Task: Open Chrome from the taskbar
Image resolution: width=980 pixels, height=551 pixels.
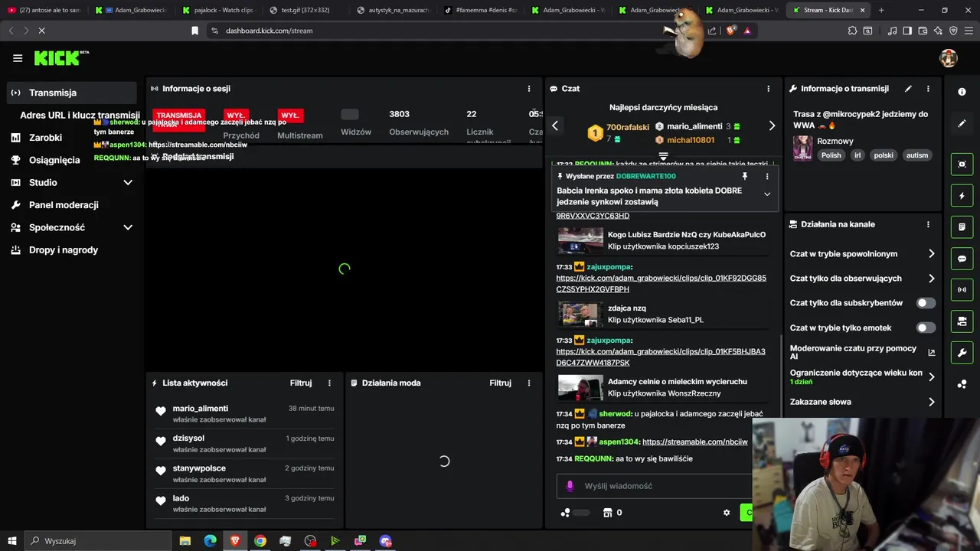Action: tap(260, 541)
